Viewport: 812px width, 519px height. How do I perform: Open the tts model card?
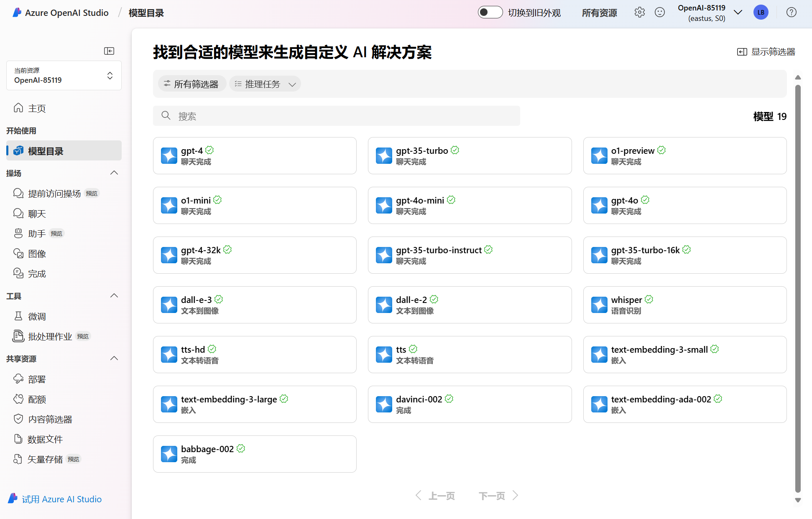click(470, 354)
